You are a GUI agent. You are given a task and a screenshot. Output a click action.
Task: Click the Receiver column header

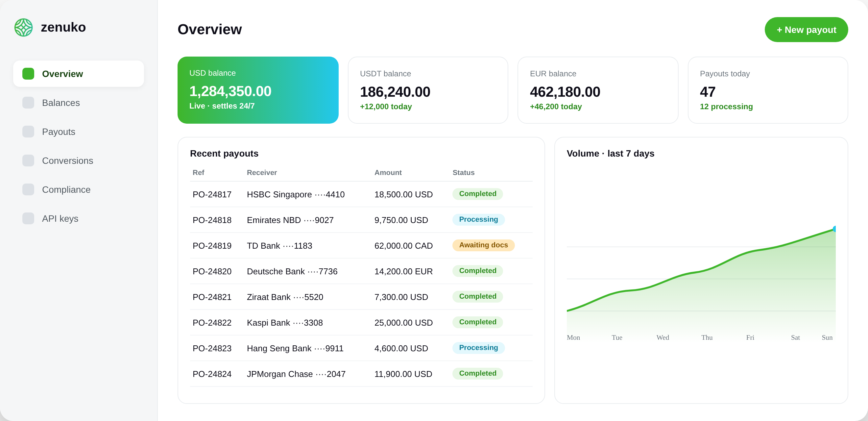tap(262, 173)
